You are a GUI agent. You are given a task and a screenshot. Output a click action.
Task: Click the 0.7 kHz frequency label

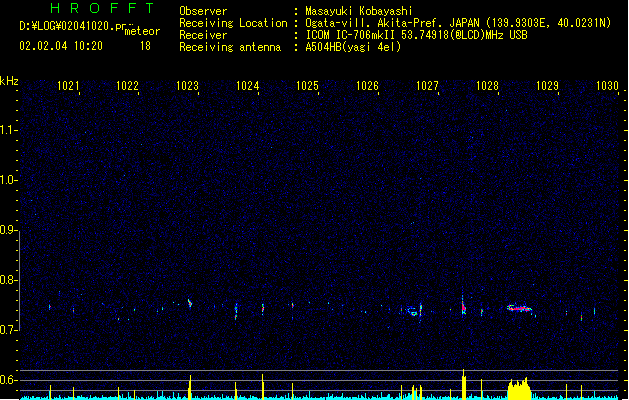click(x=9, y=330)
